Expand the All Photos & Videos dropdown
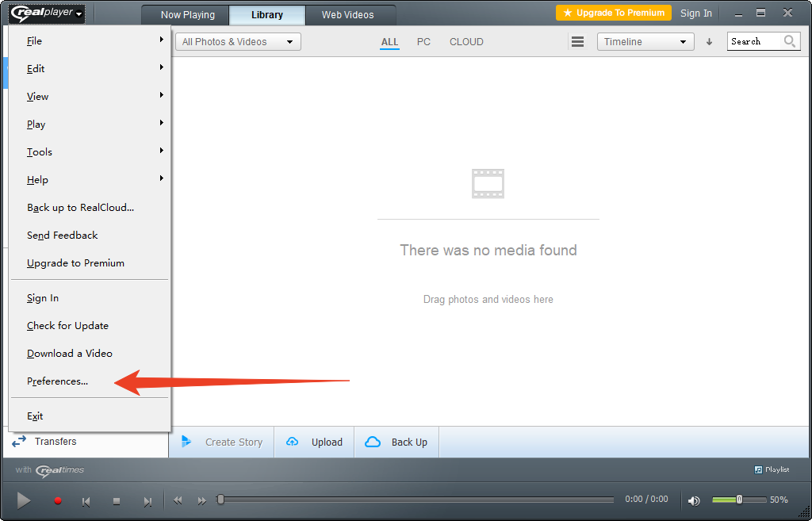Viewport: 812px width, 521px height. [238, 42]
